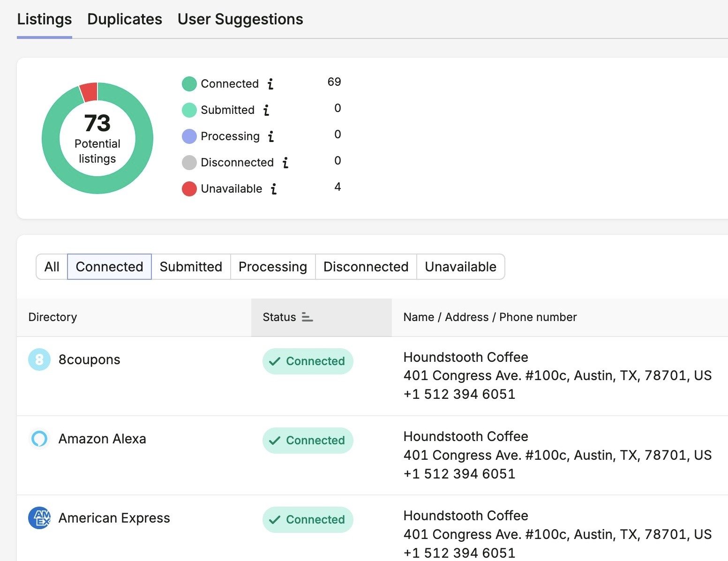Screen dimensions: 728x561
Task: Filter listings by Unavailable
Action: (x=460, y=267)
